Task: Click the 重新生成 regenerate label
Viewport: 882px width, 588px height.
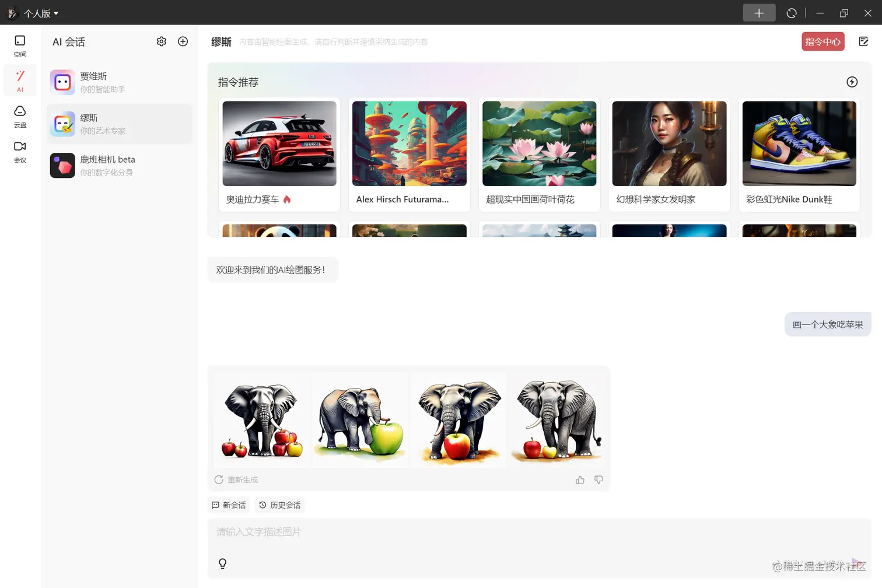Action: tap(243, 480)
